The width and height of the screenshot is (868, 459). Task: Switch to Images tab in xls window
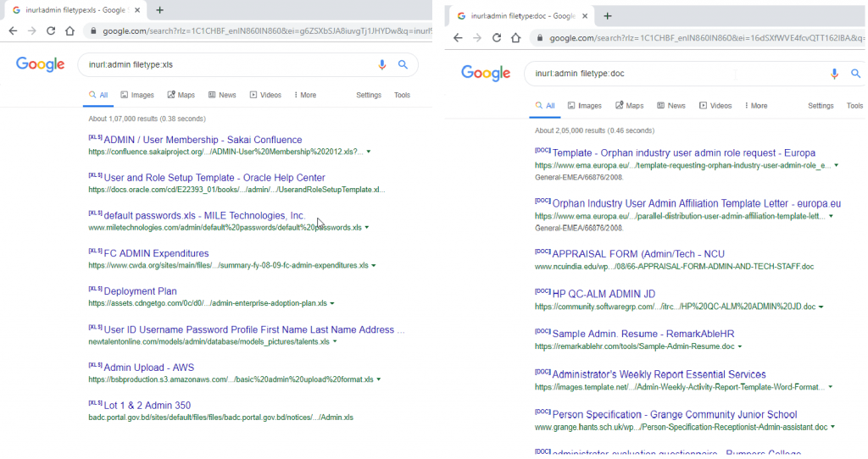click(137, 95)
